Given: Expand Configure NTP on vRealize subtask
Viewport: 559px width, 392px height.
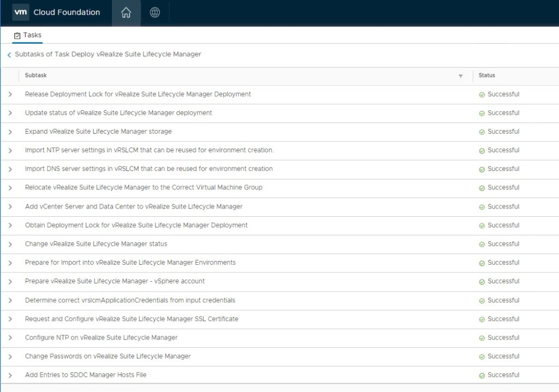Looking at the screenshot, I should coord(10,338).
